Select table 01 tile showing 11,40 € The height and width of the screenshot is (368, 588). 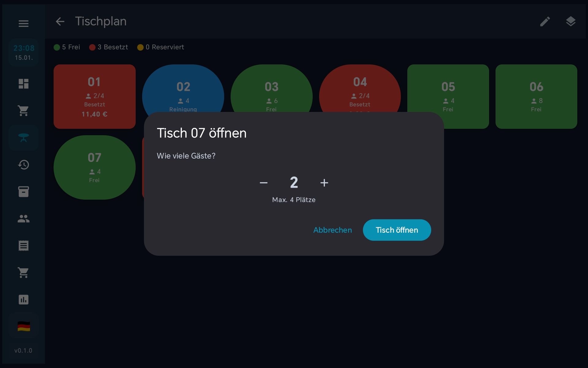coord(95,97)
